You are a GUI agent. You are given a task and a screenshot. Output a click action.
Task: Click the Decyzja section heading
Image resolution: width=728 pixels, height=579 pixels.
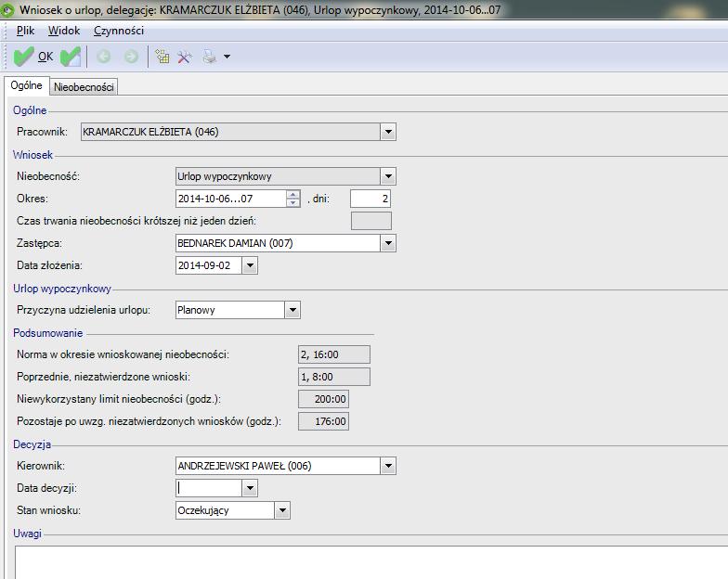pyautogui.click(x=32, y=444)
